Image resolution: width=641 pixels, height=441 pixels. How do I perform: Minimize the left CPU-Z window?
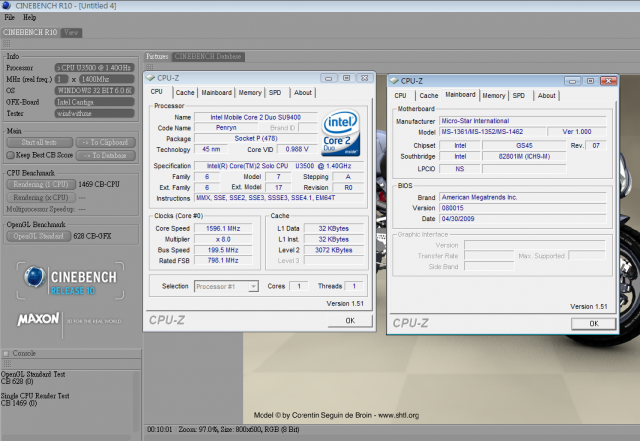coord(328,78)
